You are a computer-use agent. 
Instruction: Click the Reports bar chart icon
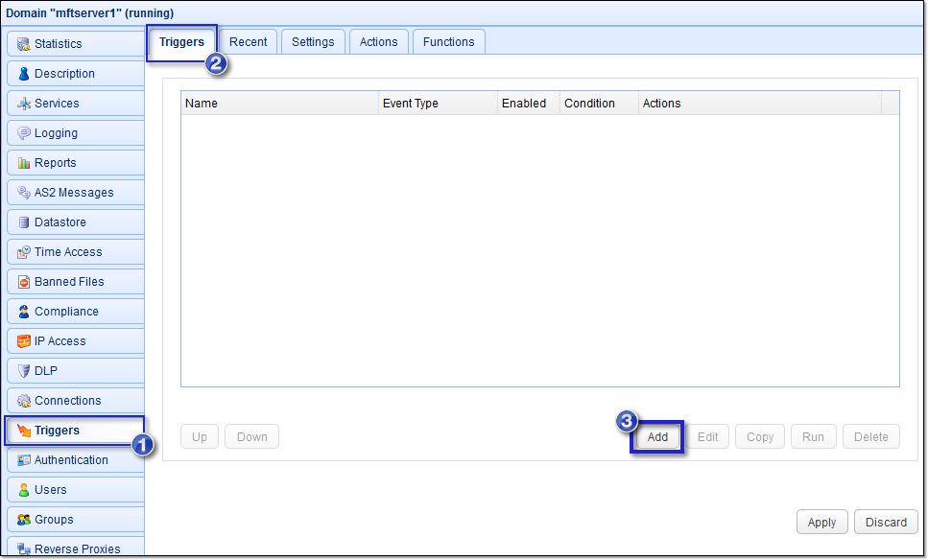[24, 163]
